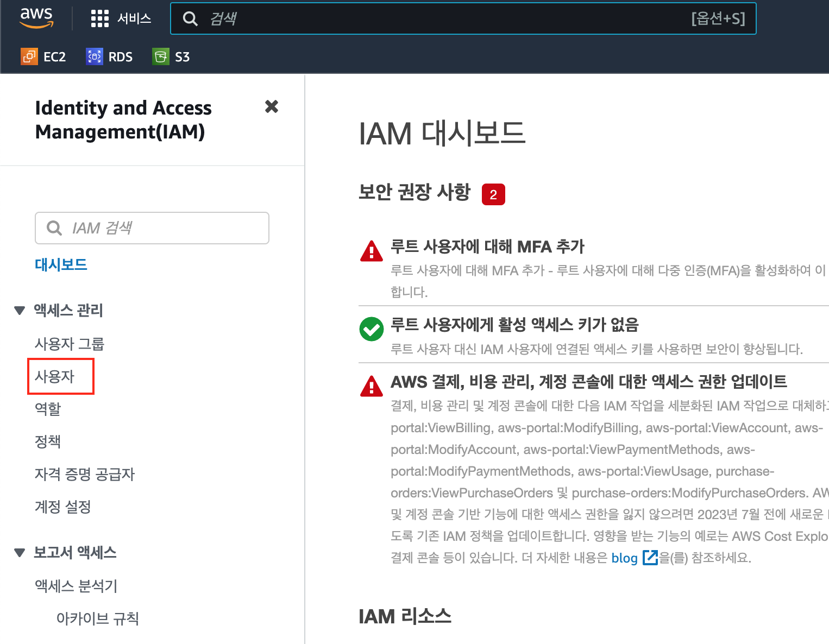This screenshot has height=644, width=829.
Task: Open 자격 증명 공급자 in the sidebar
Action: 85,474
